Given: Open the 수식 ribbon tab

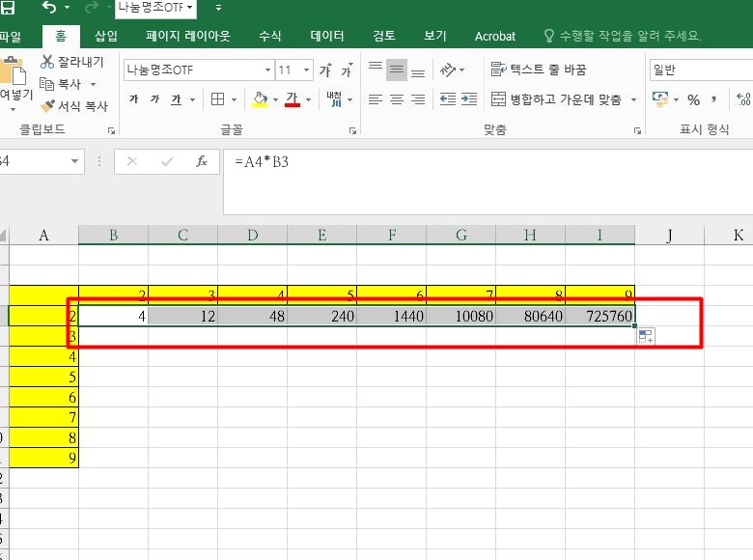Looking at the screenshot, I should pyautogui.click(x=269, y=36).
